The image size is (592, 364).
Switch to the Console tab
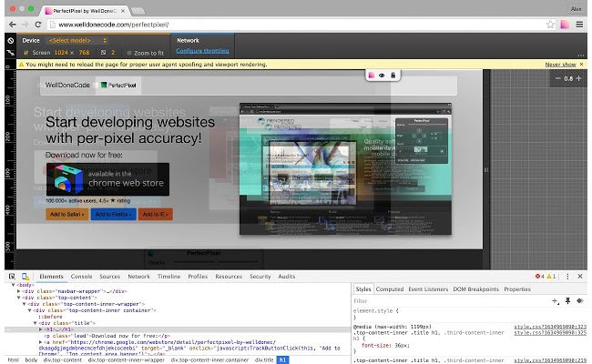pyautogui.click(x=82, y=277)
